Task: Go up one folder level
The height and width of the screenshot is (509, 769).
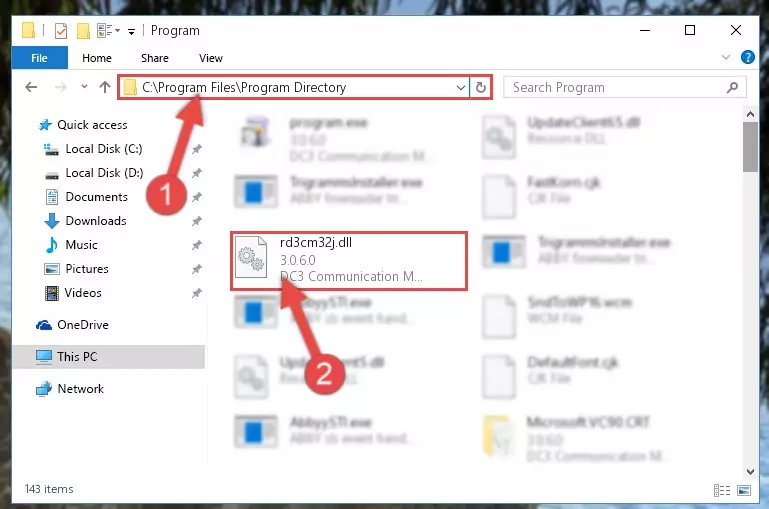Action: 104,87
